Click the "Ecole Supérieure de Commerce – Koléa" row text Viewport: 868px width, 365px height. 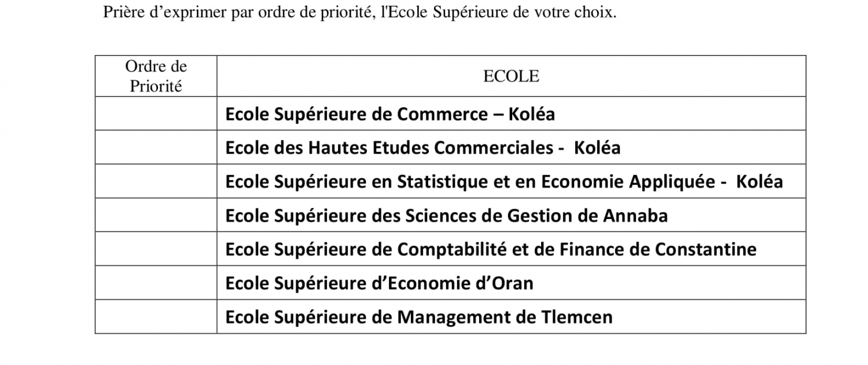389,114
